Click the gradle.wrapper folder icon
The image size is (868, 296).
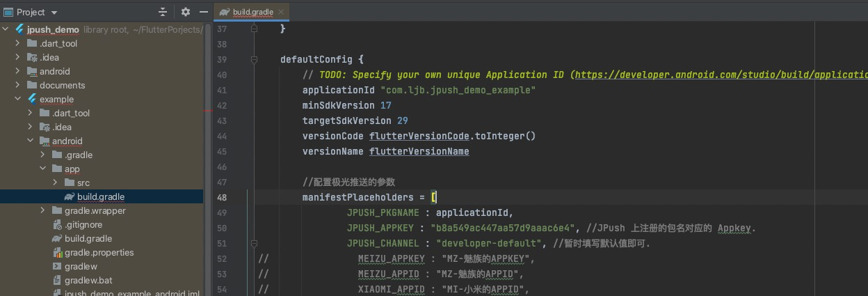57,210
